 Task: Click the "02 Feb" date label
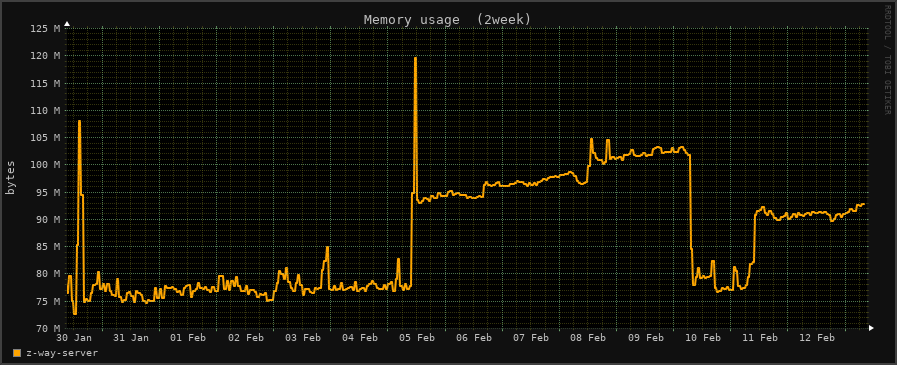(x=245, y=338)
